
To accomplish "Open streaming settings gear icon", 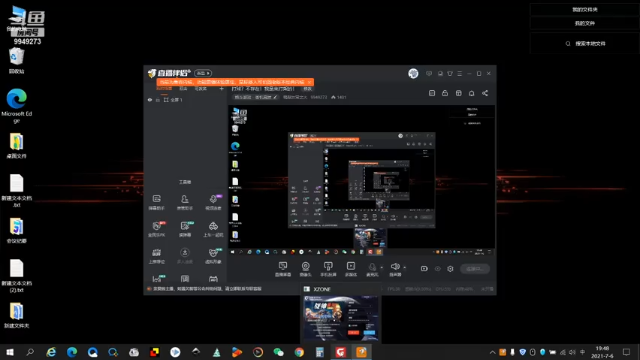I will tap(450, 269).
